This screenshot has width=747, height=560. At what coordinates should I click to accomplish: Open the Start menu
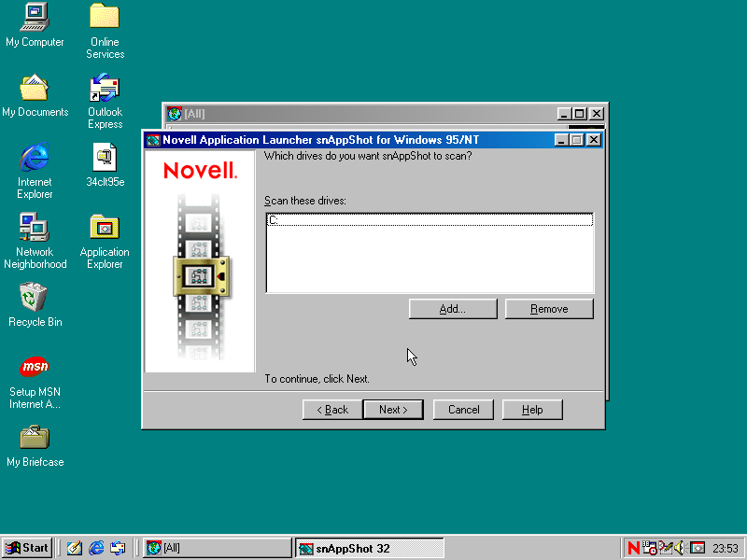coord(27,548)
